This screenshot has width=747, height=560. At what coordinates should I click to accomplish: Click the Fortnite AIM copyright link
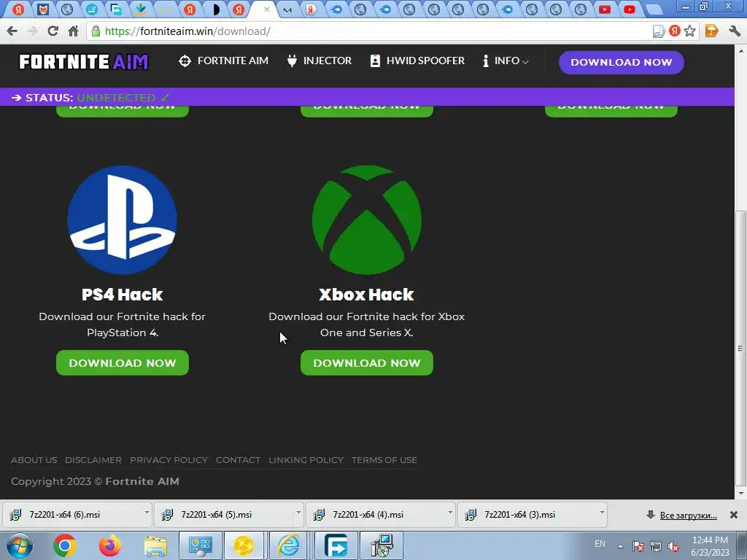coord(142,481)
